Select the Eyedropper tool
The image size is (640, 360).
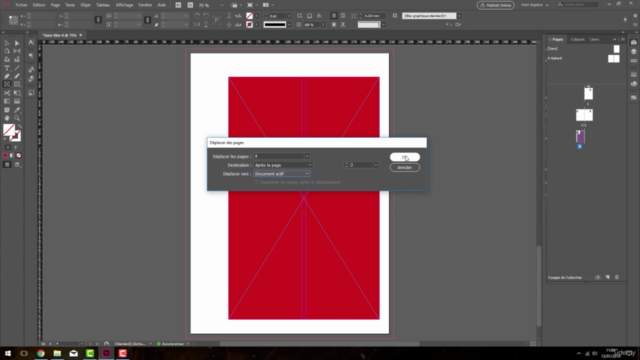[17, 110]
